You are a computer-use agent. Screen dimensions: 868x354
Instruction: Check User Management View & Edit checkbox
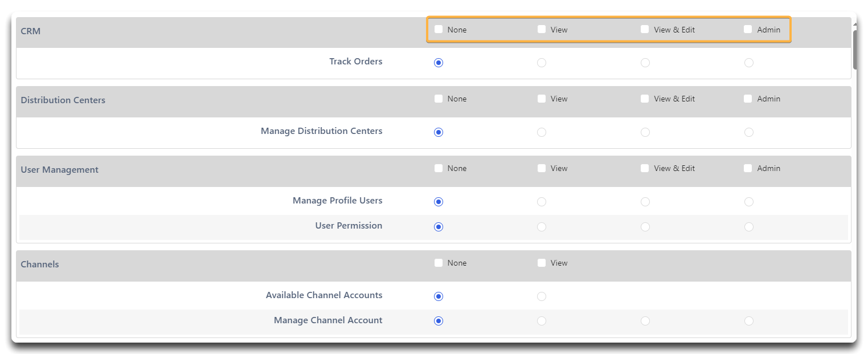point(645,168)
